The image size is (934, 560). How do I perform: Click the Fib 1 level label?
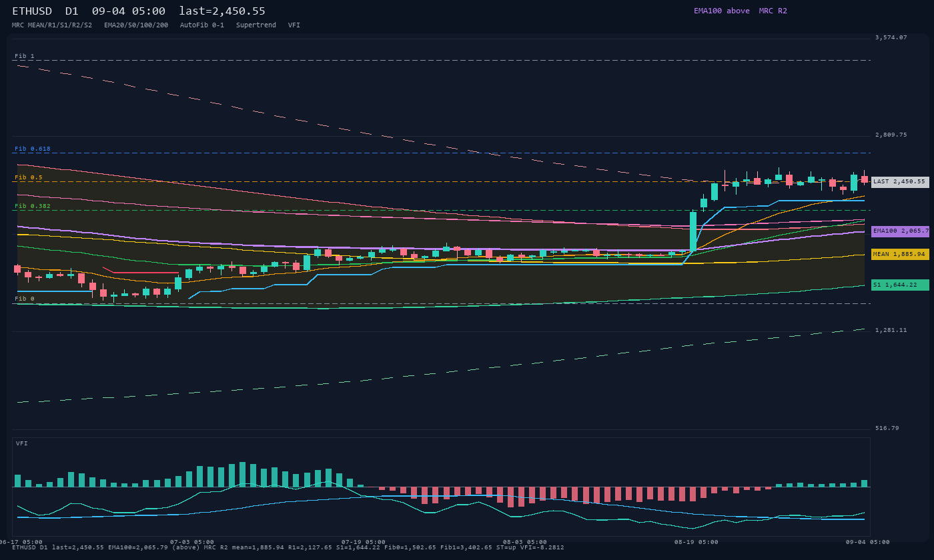[x=25, y=56]
